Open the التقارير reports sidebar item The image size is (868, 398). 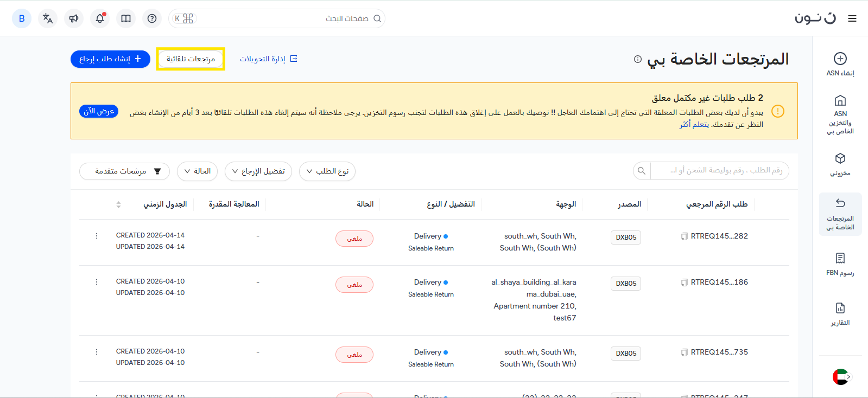tap(840, 314)
